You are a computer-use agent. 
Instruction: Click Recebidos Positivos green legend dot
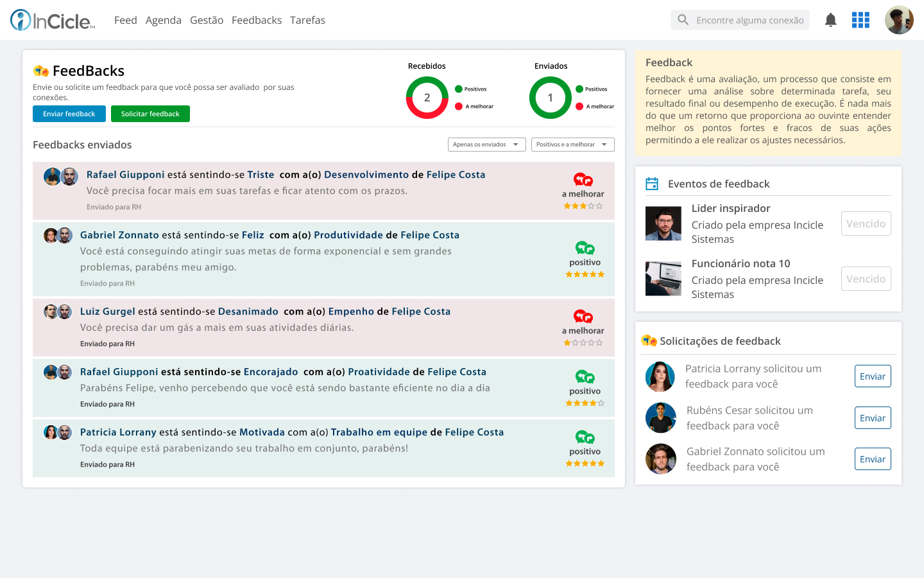coord(459,89)
